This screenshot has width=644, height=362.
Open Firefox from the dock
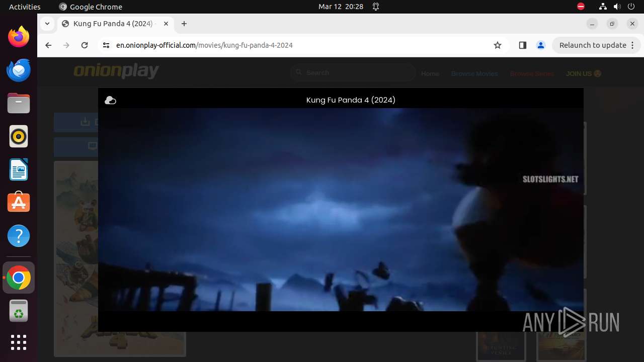(x=19, y=37)
